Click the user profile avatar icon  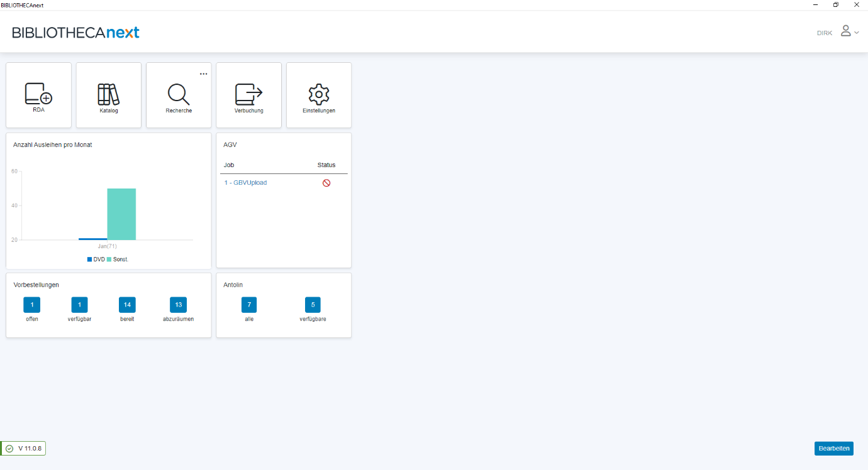[845, 31]
